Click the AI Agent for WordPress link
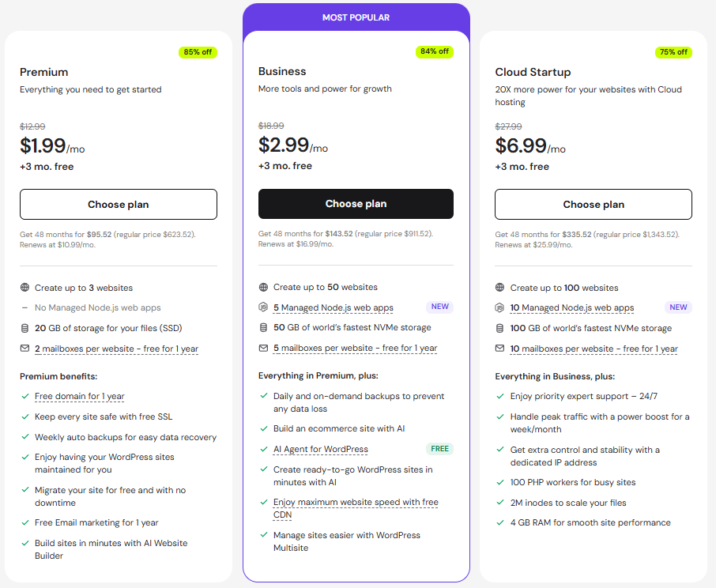 click(320, 449)
